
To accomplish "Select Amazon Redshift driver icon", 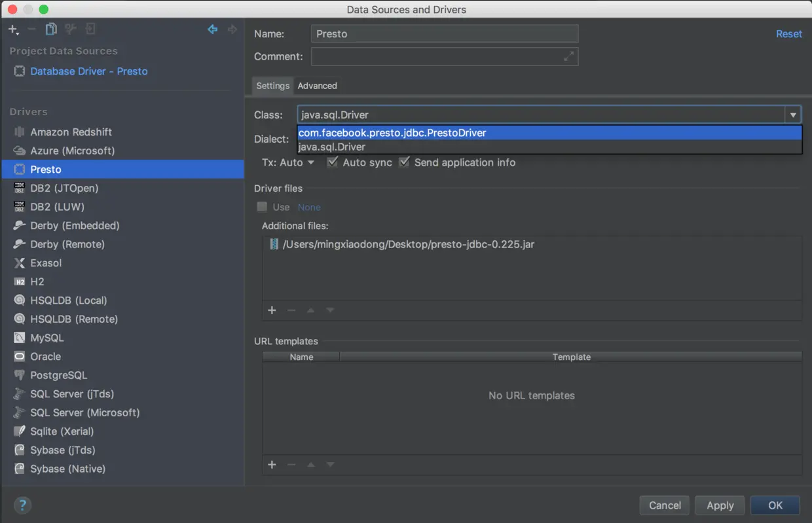I will click(x=20, y=132).
